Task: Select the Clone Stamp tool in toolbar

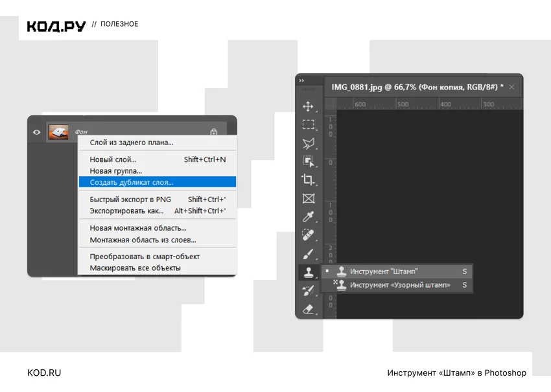Action: 308,272
